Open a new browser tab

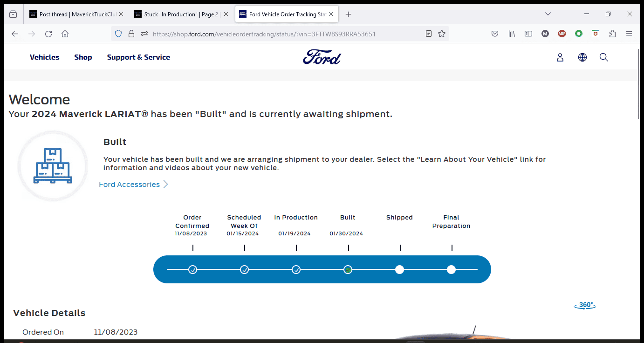(x=348, y=14)
